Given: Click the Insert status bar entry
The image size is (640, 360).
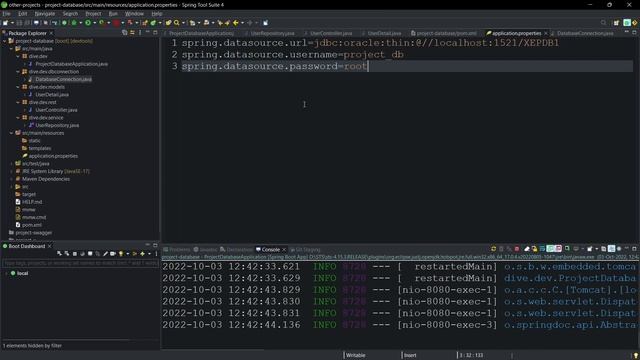Looking at the screenshot, I should click(x=410, y=355).
